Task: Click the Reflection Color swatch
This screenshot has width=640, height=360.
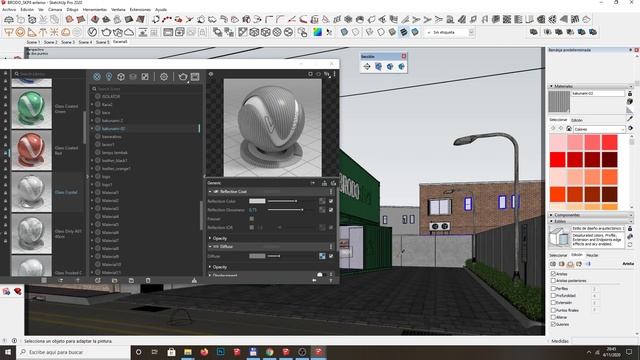Action: (x=257, y=201)
